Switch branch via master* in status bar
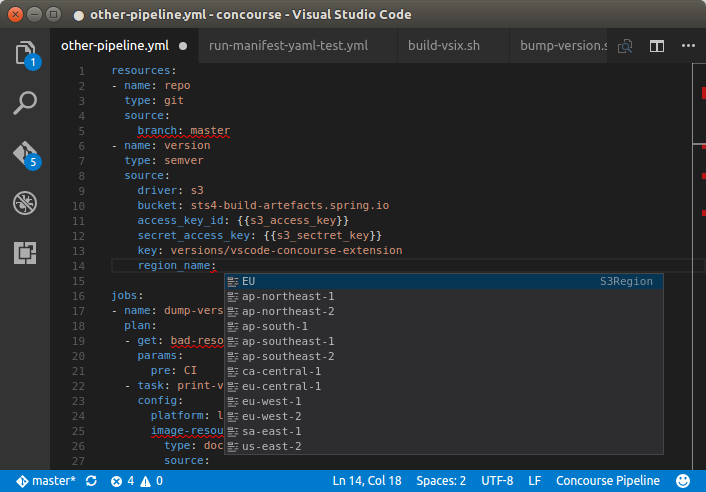The image size is (706, 492). pyautogui.click(x=46, y=481)
